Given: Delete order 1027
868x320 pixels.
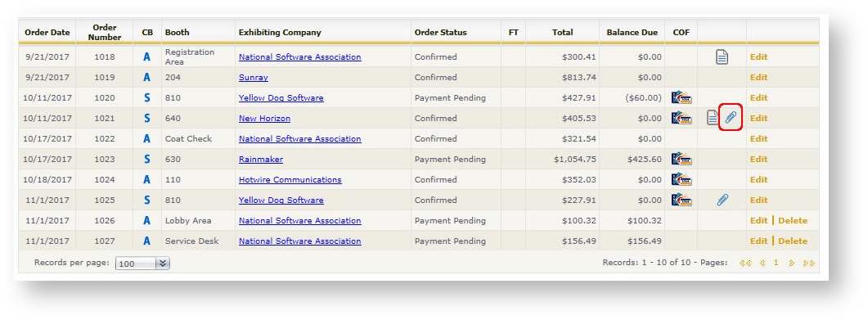Looking at the screenshot, I should click(793, 241).
